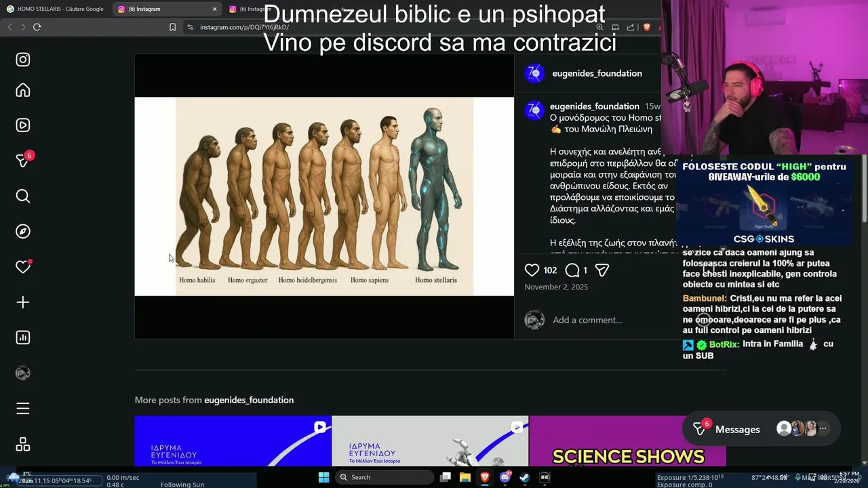868x488 pixels.
Task: Open File Explorer on taskbar
Action: point(465,477)
